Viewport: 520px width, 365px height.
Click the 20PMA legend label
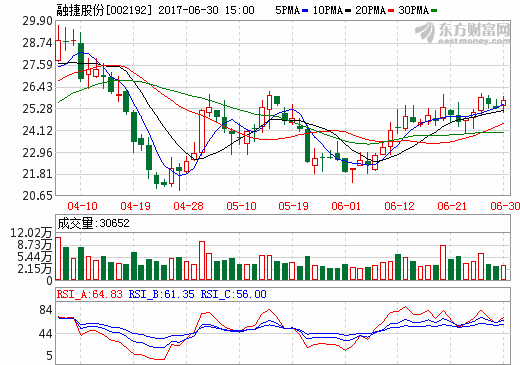point(370,10)
